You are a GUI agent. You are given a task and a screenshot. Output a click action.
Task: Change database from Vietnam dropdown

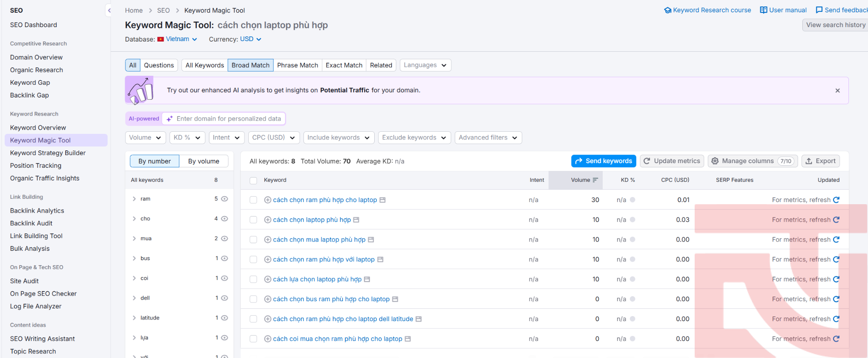pyautogui.click(x=181, y=39)
